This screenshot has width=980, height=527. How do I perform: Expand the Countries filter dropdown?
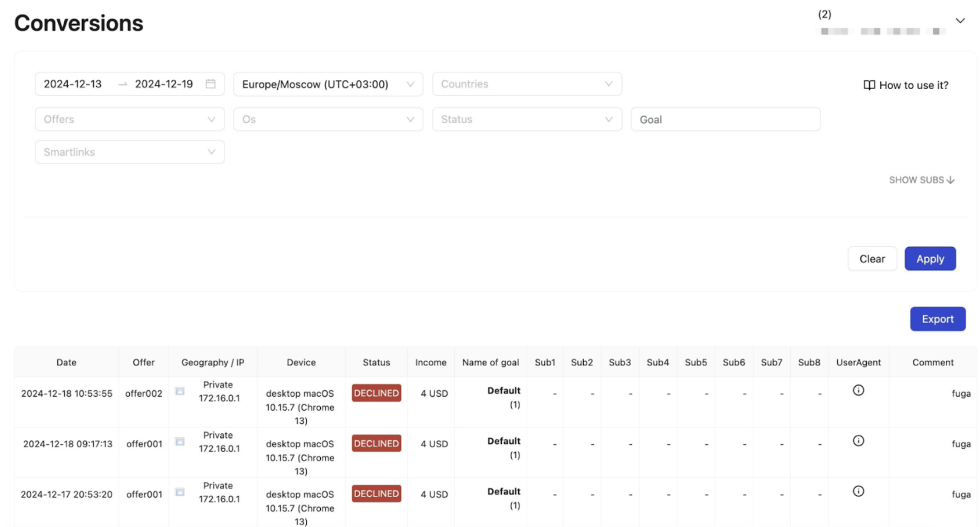(527, 84)
